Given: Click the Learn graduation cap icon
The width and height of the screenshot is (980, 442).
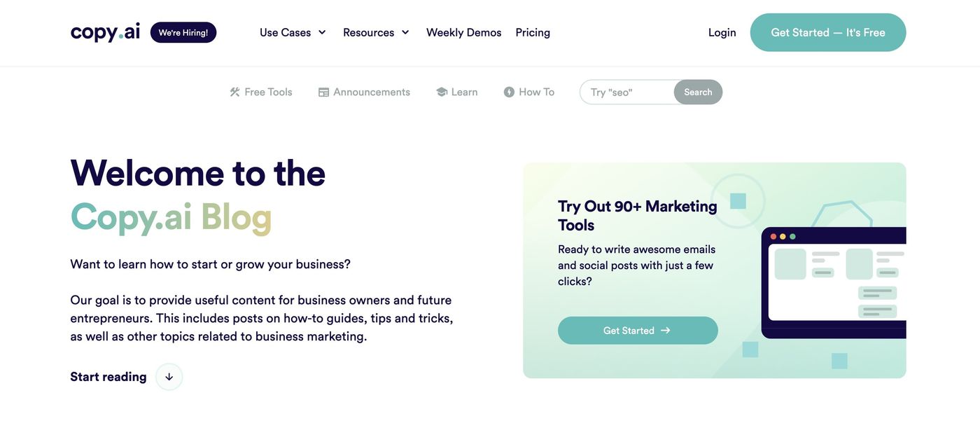Looking at the screenshot, I should 442,92.
